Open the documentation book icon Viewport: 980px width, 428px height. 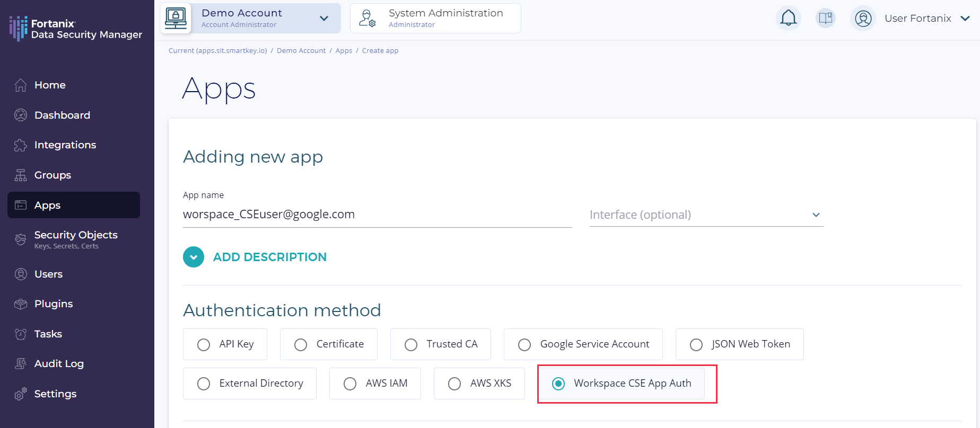(825, 19)
